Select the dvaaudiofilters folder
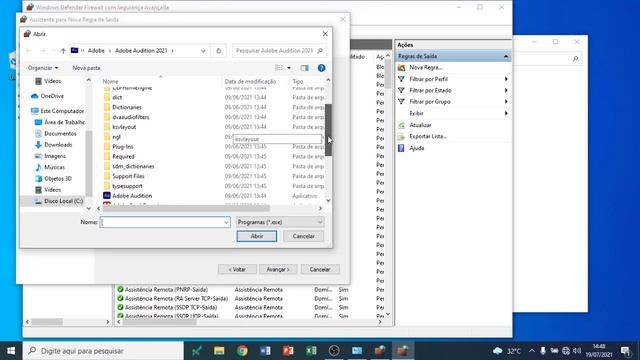 tap(131, 117)
